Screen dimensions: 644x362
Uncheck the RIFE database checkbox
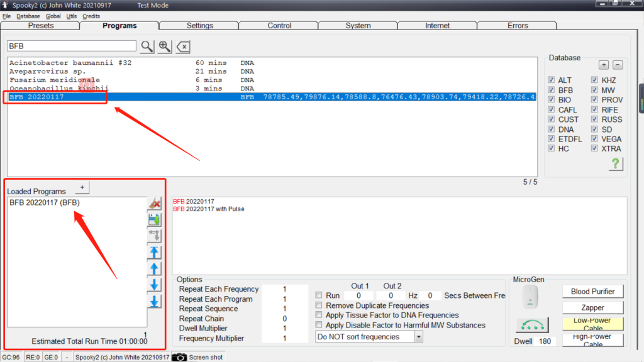coord(595,110)
